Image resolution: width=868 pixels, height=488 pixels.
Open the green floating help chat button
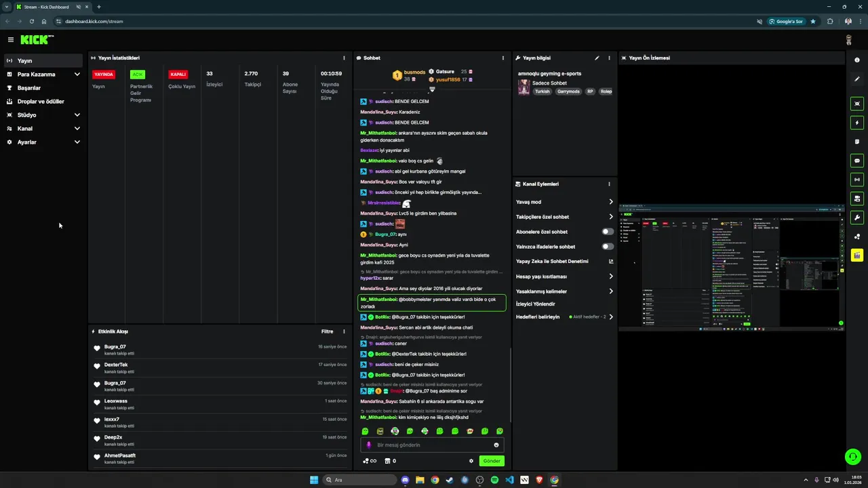click(x=852, y=457)
